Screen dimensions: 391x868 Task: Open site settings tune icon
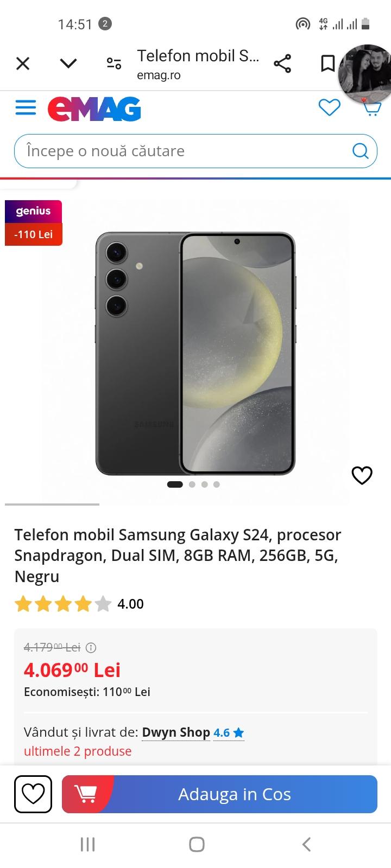pos(114,63)
